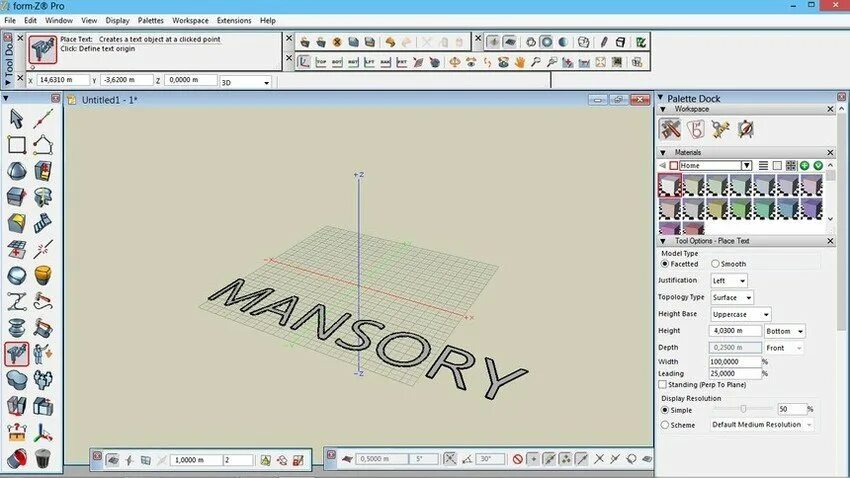Switch to the LFT left view icon
Screen dimensions: 850x478
369,62
